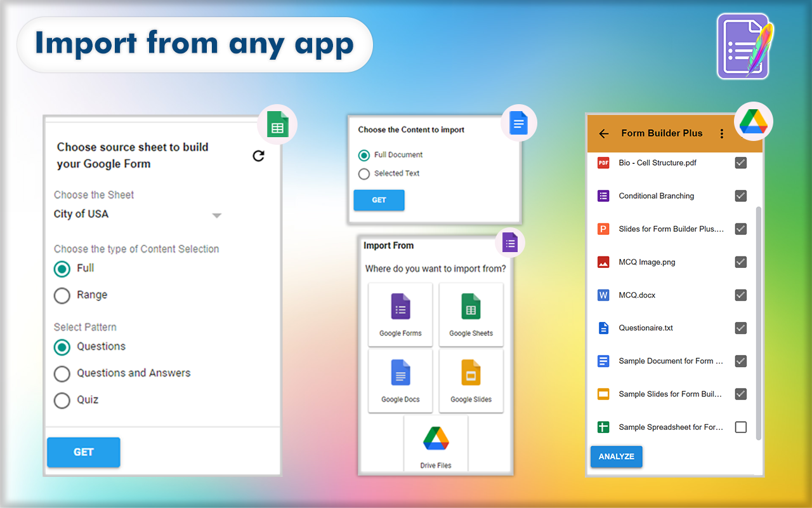Open the three-dot menu in Form Builder Plus
The image size is (812, 508).
[721, 134]
